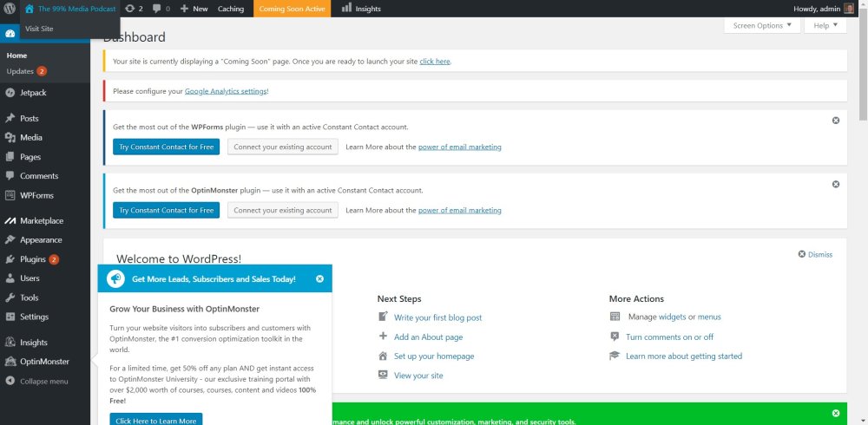868x425 pixels.
Task: Click Turn comments on or off
Action: pyautogui.click(x=670, y=337)
